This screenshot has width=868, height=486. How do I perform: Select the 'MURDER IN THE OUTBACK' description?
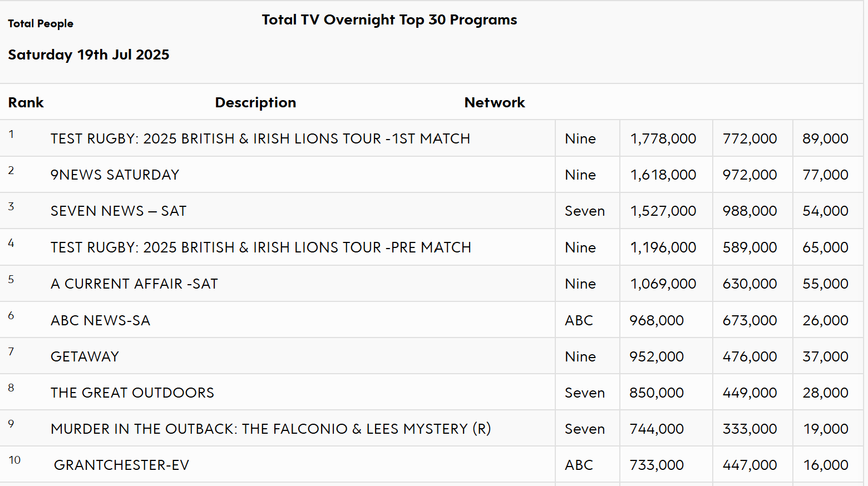pos(271,429)
